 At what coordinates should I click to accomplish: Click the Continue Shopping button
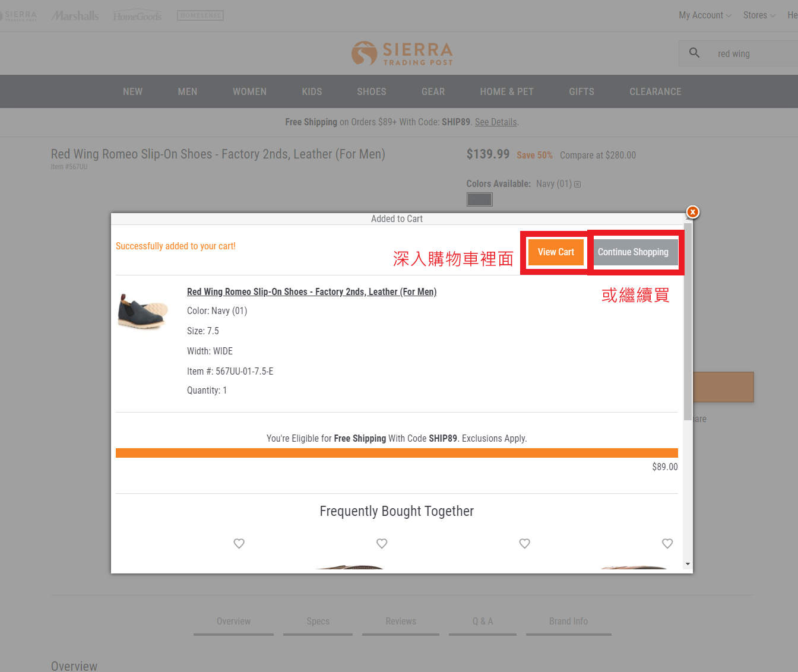tap(633, 252)
